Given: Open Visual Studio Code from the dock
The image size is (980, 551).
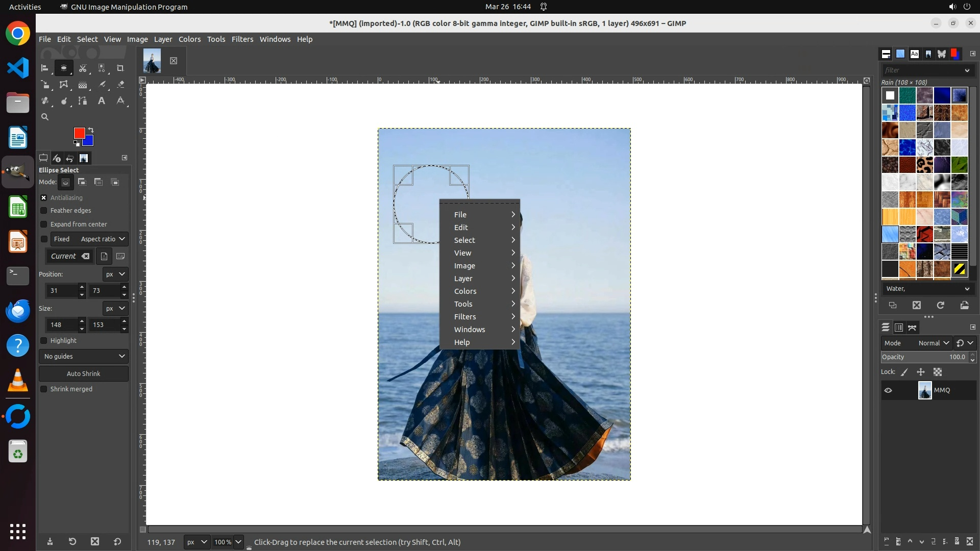Looking at the screenshot, I should (18, 68).
